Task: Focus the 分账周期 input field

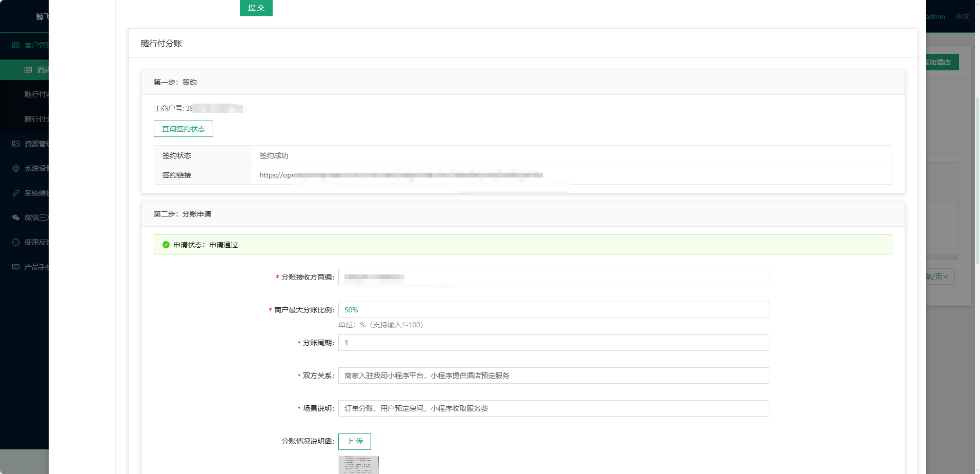Action: click(x=553, y=343)
